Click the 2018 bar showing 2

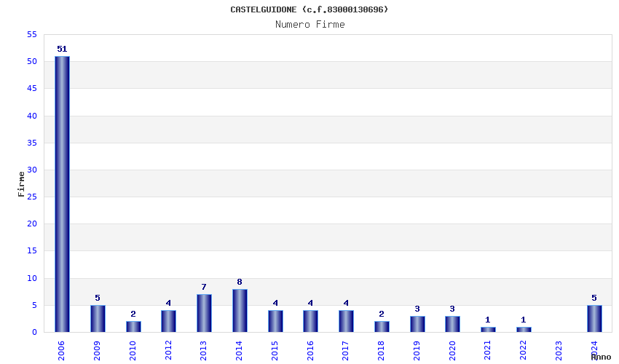[382, 326]
